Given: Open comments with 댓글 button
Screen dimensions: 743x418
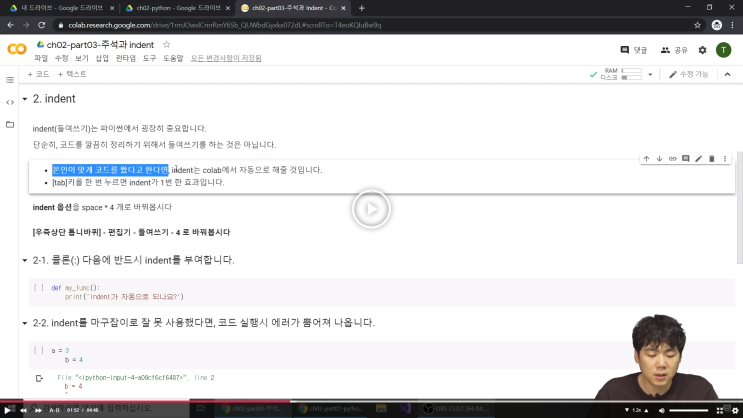Looking at the screenshot, I should click(x=634, y=50).
